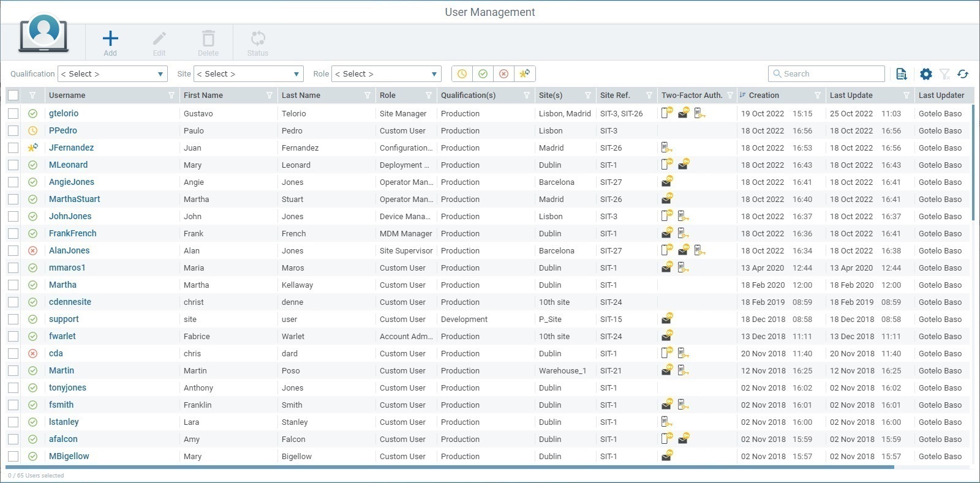
Task: Click the clear filters funnel icon
Action: [x=945, y=73]
